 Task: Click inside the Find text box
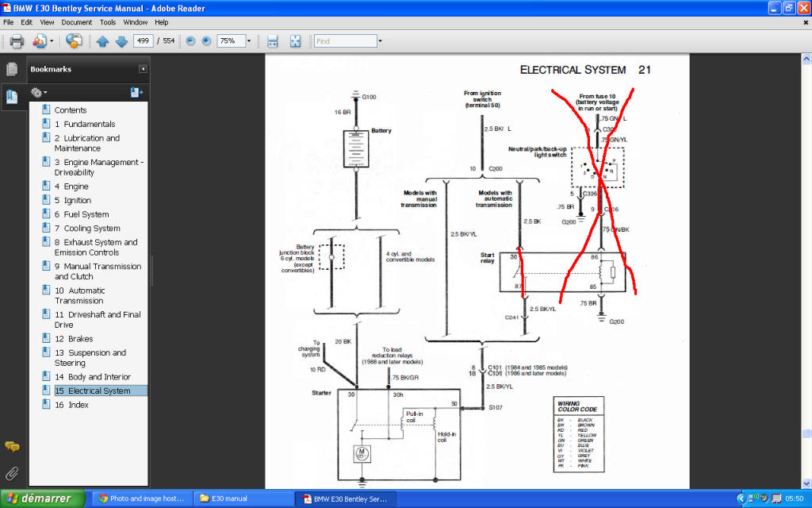(346, 41)
